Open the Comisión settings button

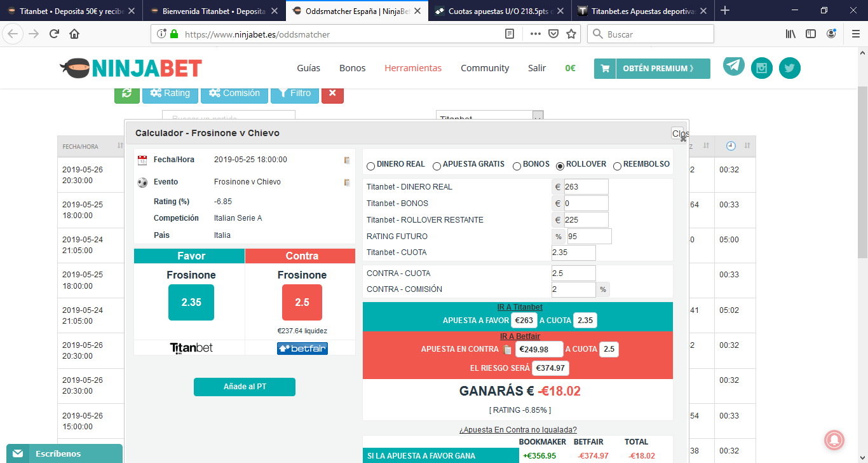click(234, 93)
